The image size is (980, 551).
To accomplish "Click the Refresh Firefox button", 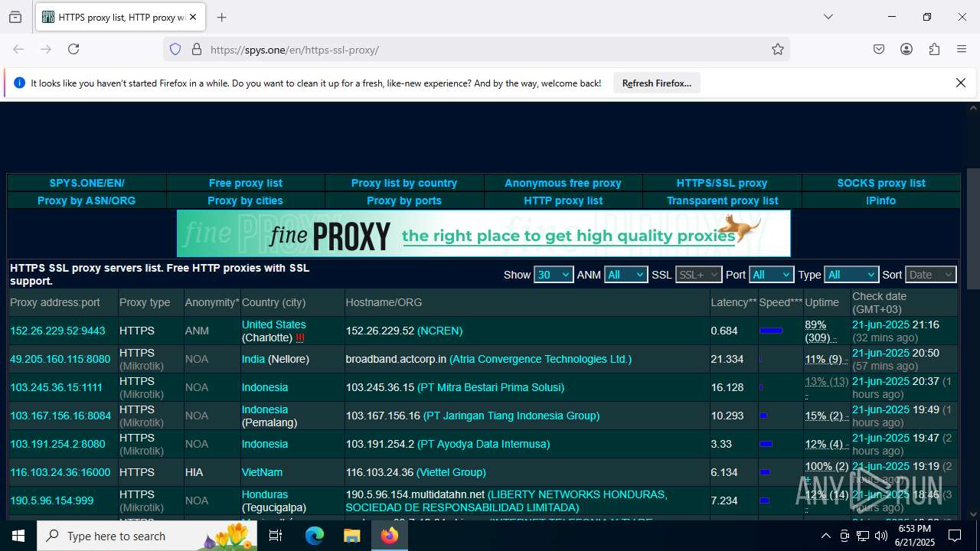I will click(656, 83).
